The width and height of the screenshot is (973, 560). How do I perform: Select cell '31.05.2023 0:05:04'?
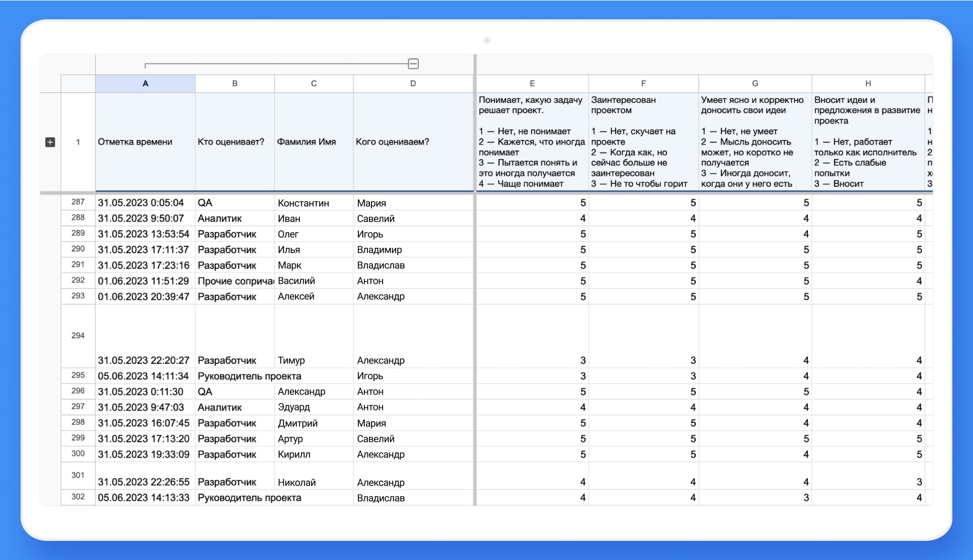(x=145, y=203)
